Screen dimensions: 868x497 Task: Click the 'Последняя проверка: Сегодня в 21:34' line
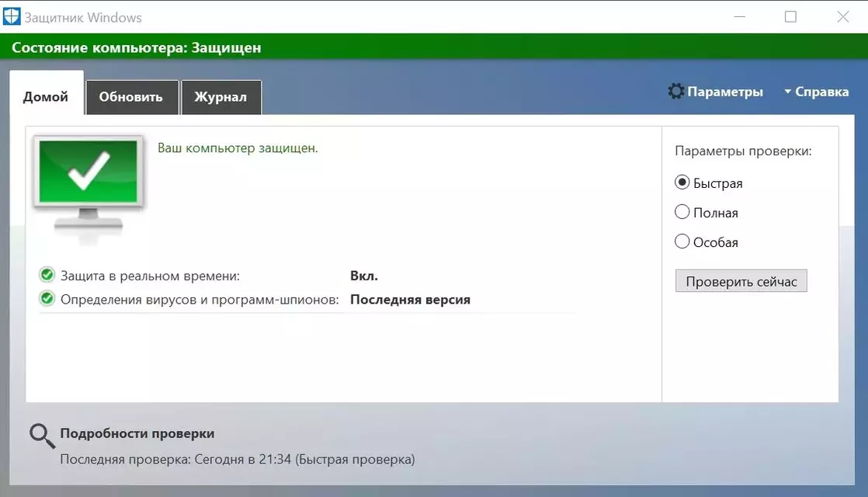pos(238,460)
